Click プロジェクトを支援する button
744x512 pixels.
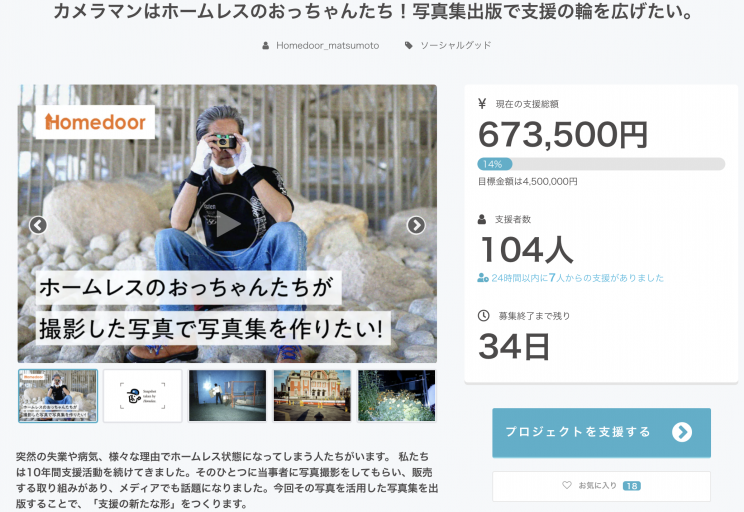coord(601,432)
